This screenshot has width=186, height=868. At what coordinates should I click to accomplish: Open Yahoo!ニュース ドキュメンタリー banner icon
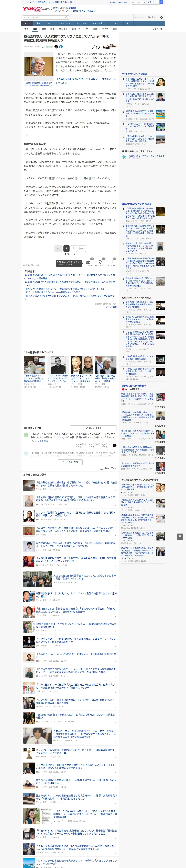[x=124, y=157]
